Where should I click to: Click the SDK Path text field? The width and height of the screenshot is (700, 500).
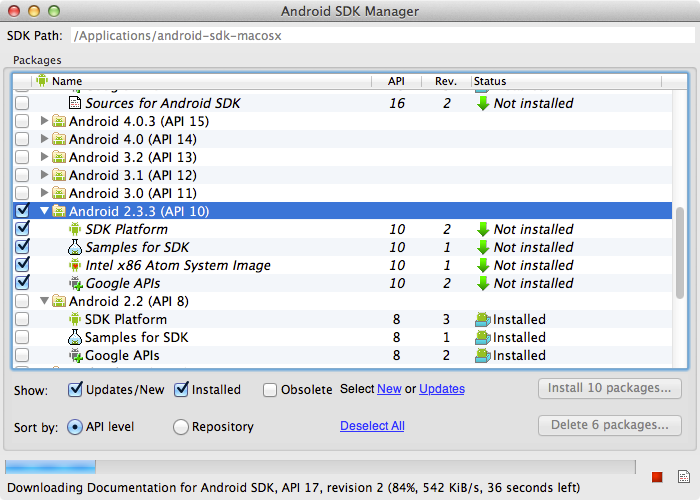(x=383, y=36)
